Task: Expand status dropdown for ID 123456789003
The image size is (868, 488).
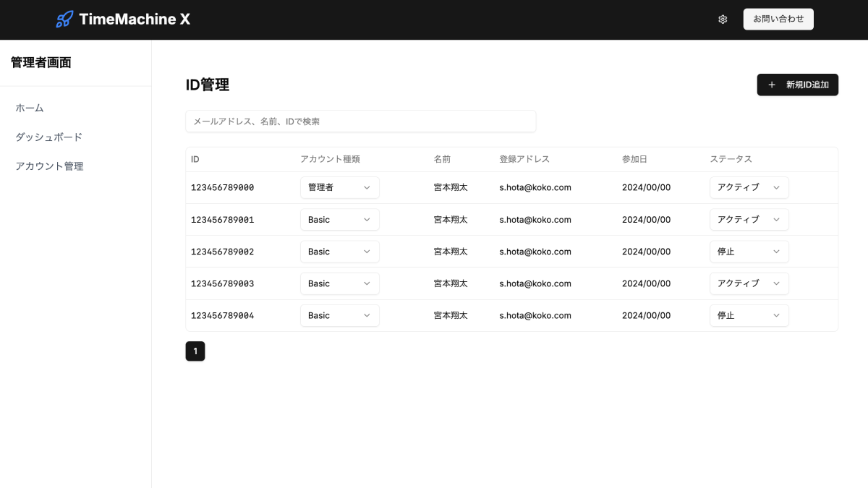Action: pos(749,283)
